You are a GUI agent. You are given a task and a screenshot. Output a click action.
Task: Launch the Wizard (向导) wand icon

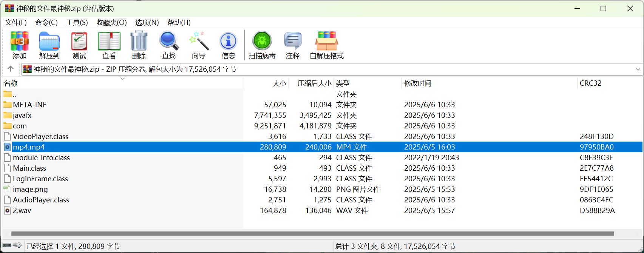tap(199, 42)
